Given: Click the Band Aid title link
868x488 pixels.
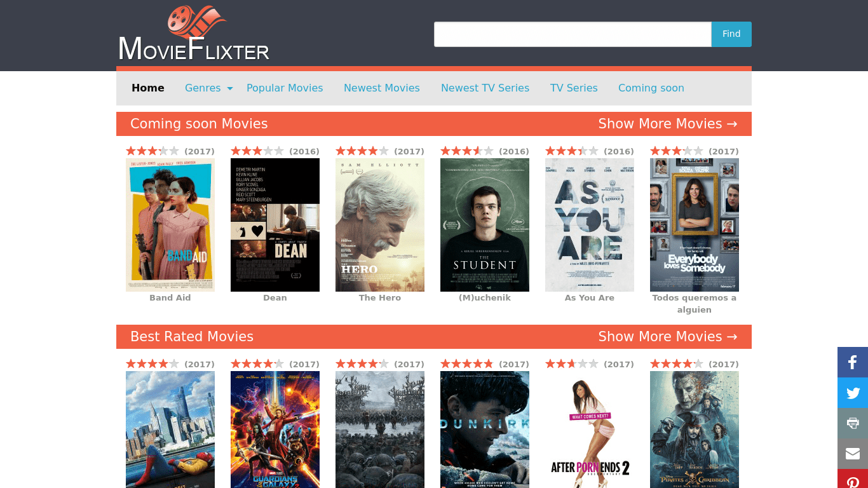Looking at the screenshot, I should (170, 298).
